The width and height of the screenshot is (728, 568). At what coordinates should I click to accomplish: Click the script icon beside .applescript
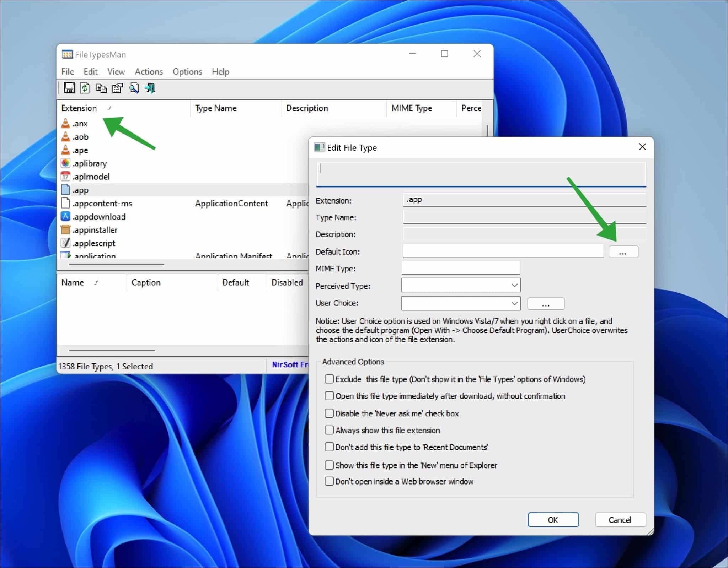click(66, 243)
